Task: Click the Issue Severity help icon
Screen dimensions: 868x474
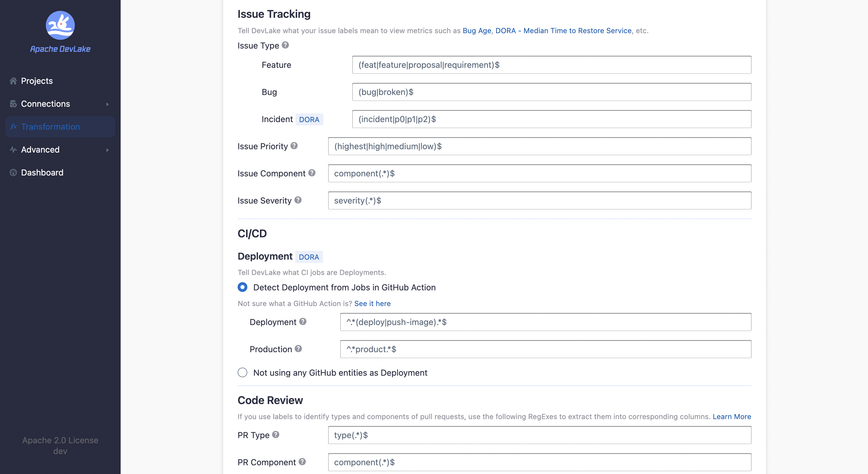Action: tap(298, 200)
